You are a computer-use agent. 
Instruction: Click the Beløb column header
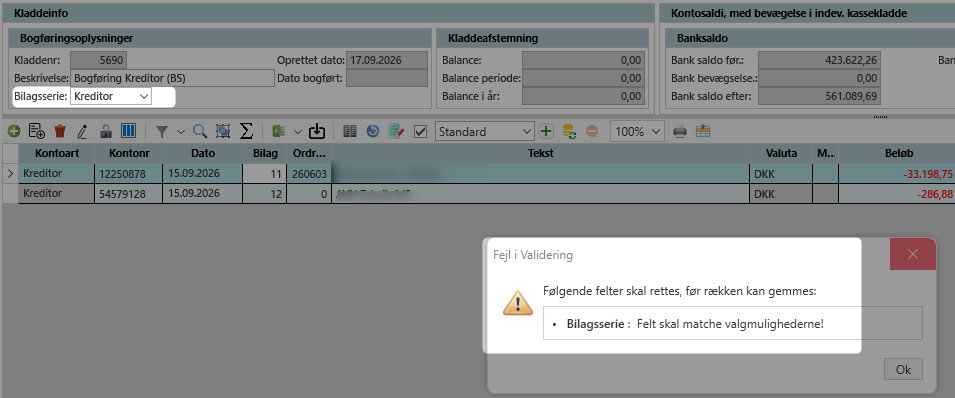click(897, 154)
